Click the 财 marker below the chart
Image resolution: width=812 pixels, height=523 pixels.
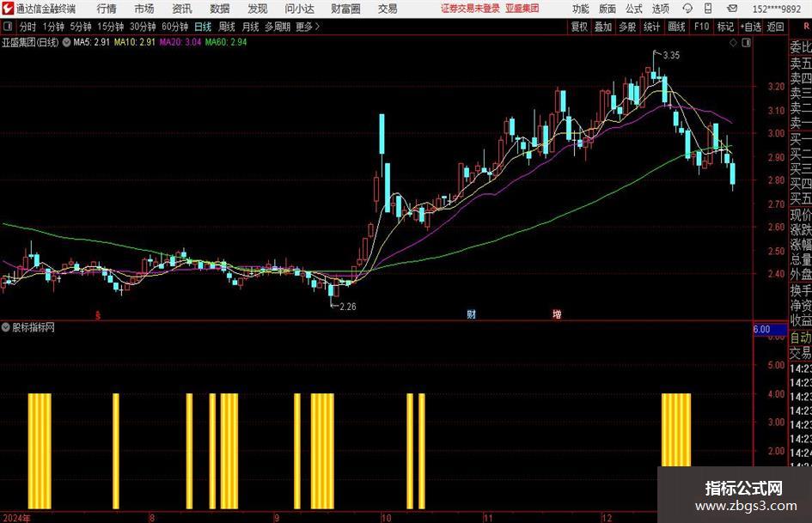pyautogui.click(x=471, y=314)
